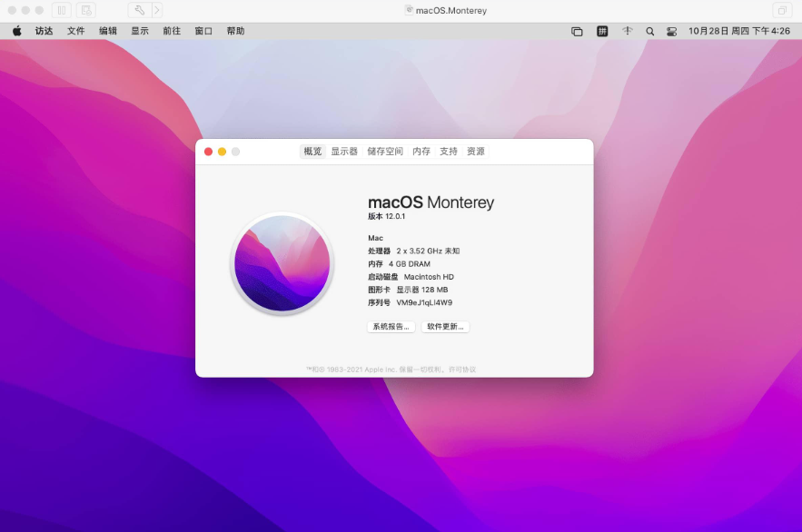Open the Apple menu
Screen dimensions: 802x532
tap(17, 31)
